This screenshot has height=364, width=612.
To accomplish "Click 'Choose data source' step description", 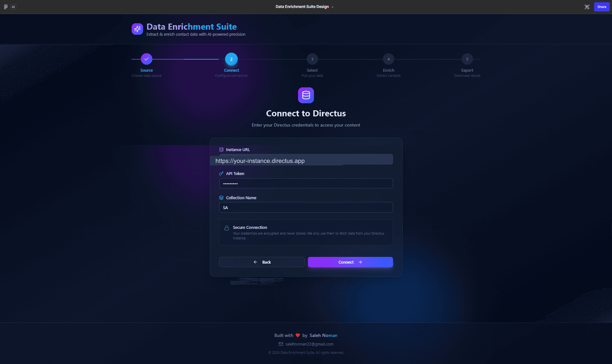I will tap(147, 76).
